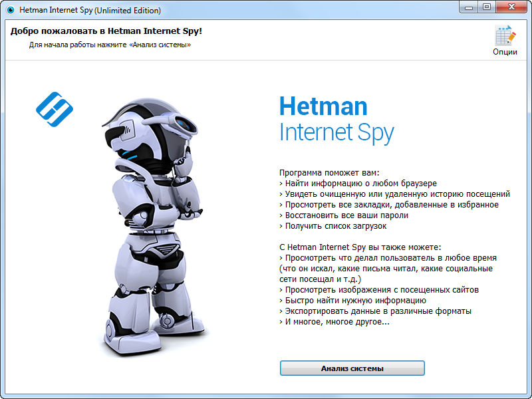Click the line "Восстановить все ваши пароли"
Image resolution: width=532 pixels, height=399 pixels.
346,215
